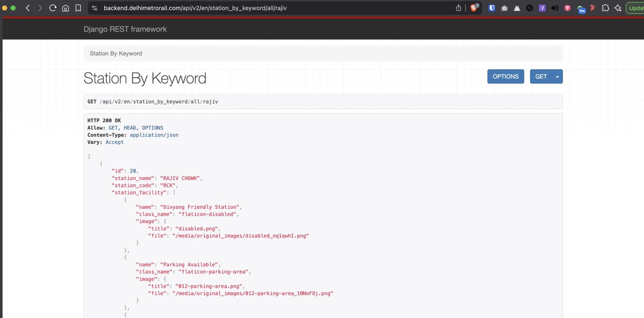Click the sparkle AI assistant icon

tap(618, 8)
